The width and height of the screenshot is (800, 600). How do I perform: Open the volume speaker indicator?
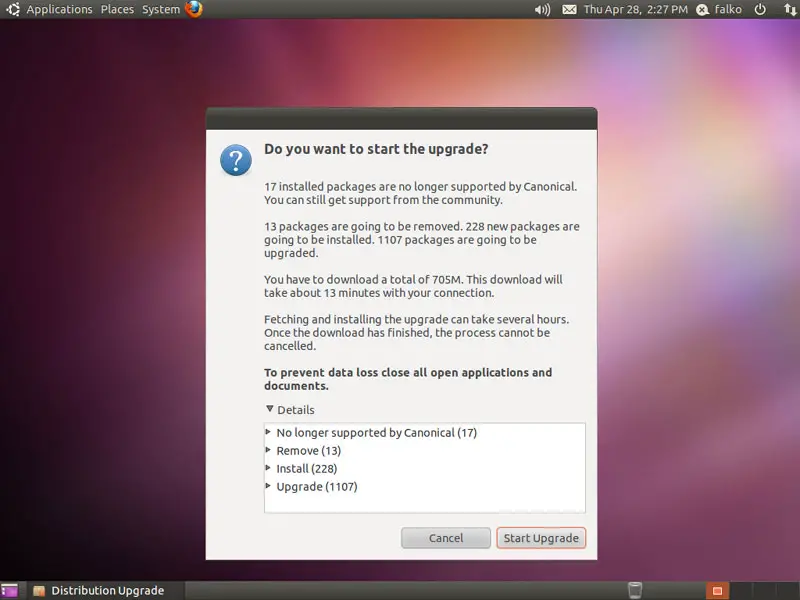pyautogui.click(x=542, y=9)
